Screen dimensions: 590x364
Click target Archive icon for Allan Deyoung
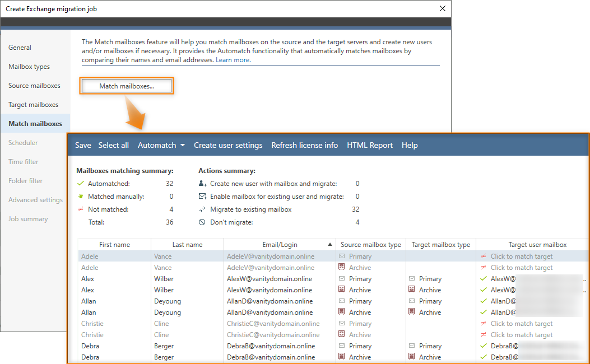412,312
